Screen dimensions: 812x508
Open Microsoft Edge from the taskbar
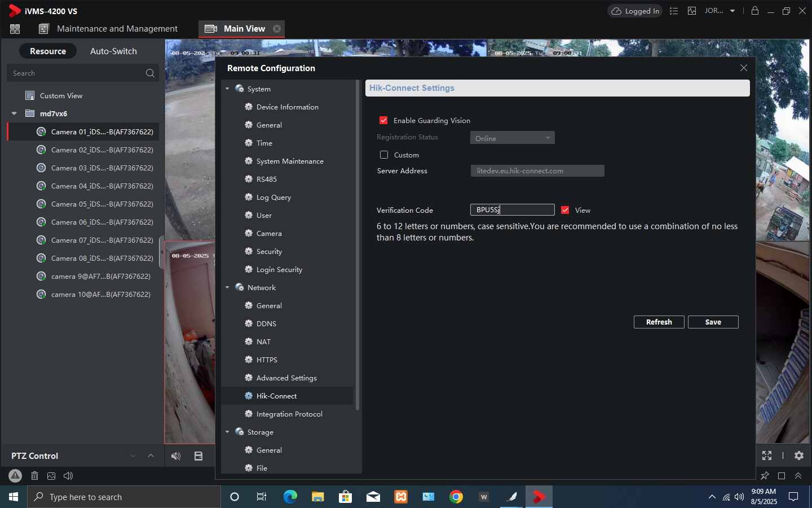tap(290, 497)
